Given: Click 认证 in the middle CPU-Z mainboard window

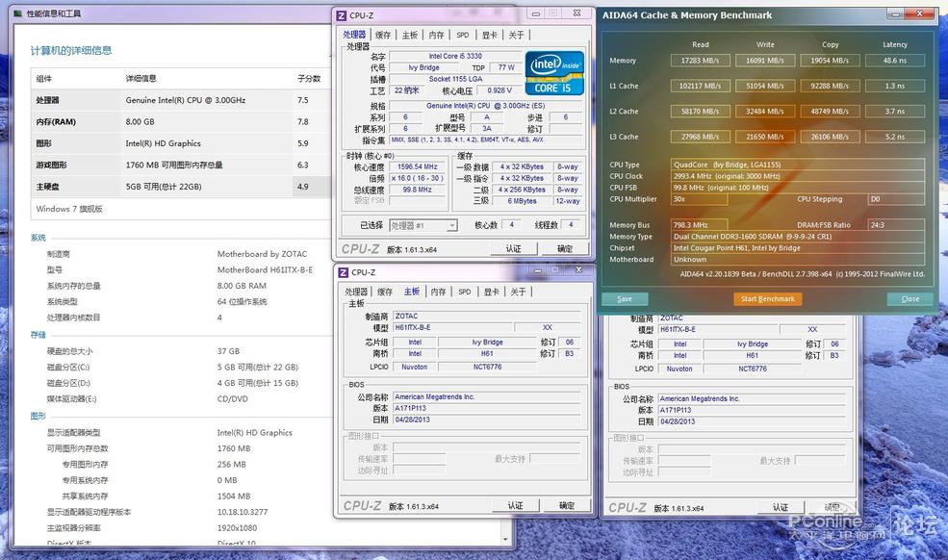Looking at the screenshot, I should tap(515, 505).
